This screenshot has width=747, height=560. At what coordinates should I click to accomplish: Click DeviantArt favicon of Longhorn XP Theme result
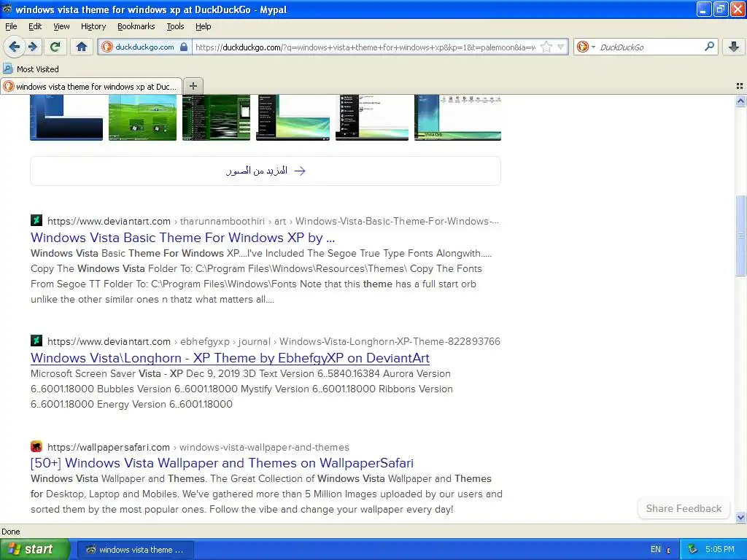click(x=36, y=341)
